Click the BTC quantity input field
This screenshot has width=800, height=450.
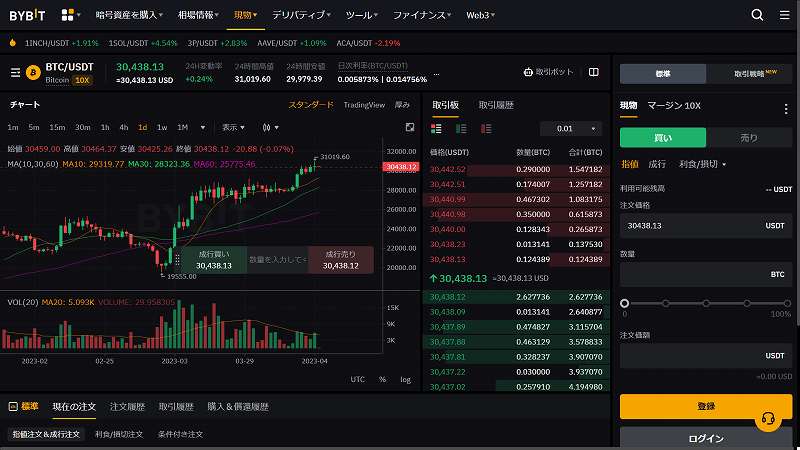pos(706,274)
